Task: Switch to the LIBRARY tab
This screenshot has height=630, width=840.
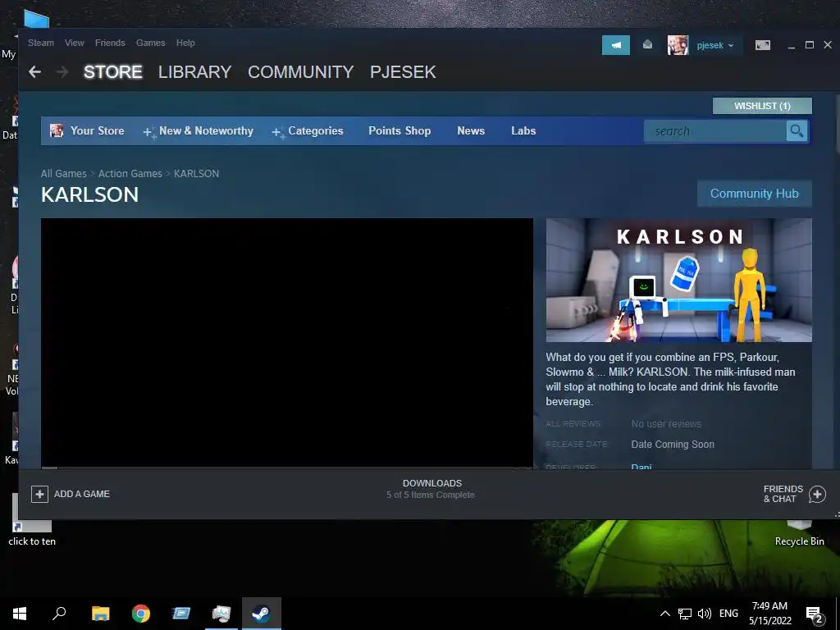Action: pos(194,72)
